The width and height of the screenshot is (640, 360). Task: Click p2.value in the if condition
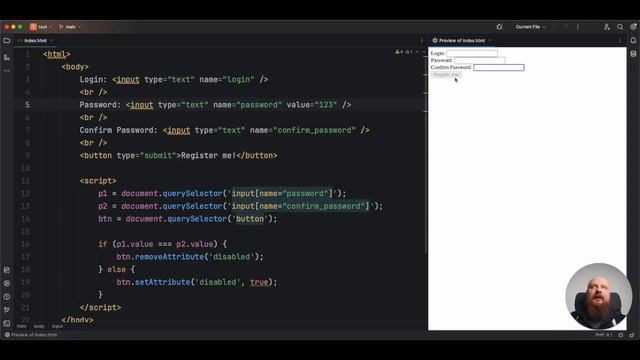coord(194,244)
